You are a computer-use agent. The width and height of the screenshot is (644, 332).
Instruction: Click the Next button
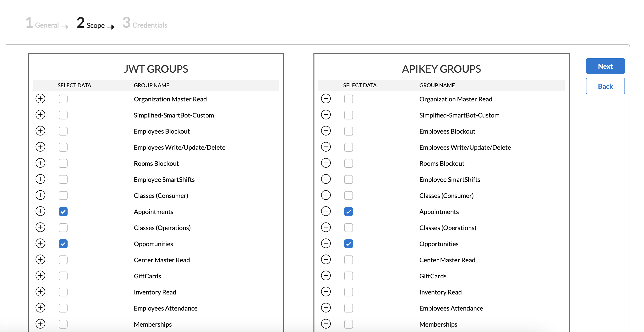click(605, 66)
